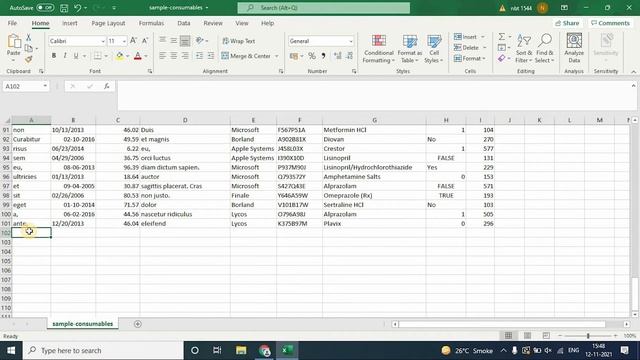
Task: Increase font size icon
Action: tap(133, 41)
